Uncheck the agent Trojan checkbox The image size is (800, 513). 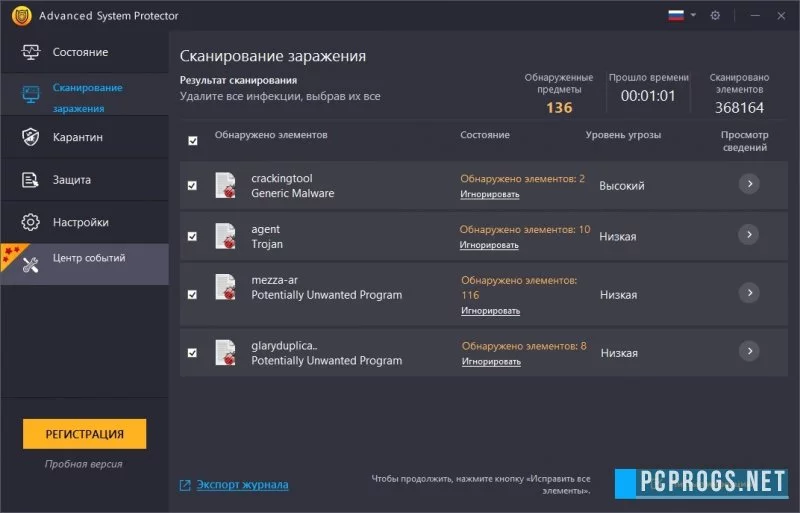point(192,236)
